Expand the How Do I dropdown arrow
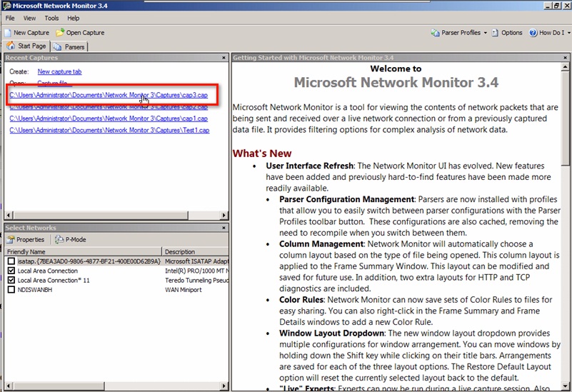The width and height of the screenshot is (572, 392). coord(568,33)
